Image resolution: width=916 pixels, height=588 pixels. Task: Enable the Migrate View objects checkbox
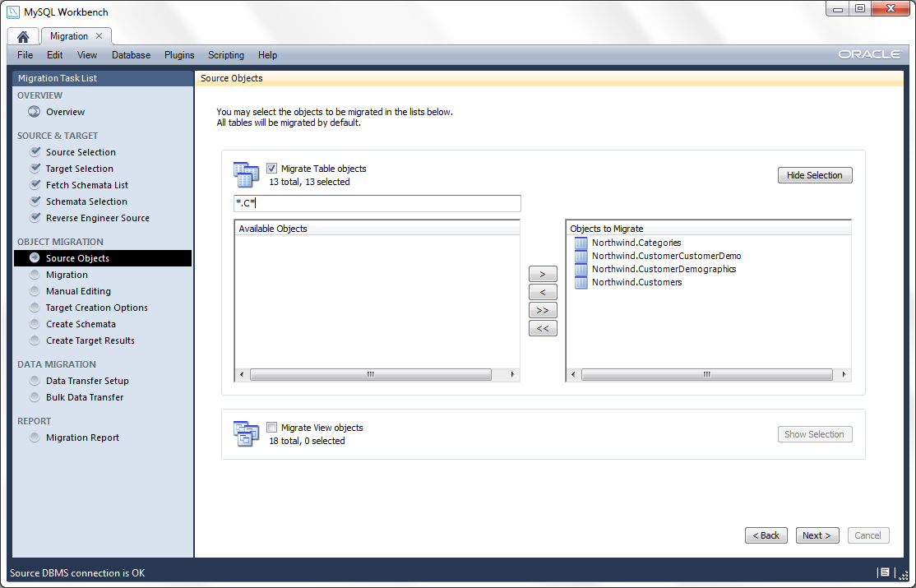click(272, 428)
